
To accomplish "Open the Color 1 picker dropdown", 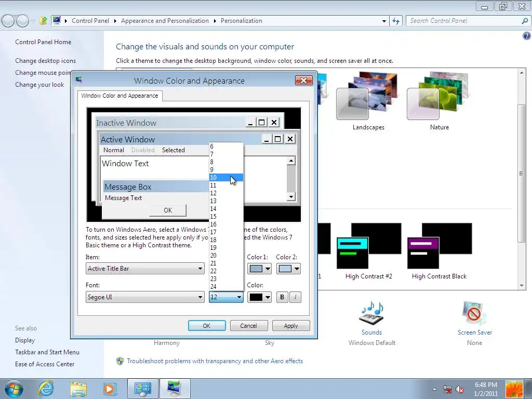I will (x=259, y=269).
